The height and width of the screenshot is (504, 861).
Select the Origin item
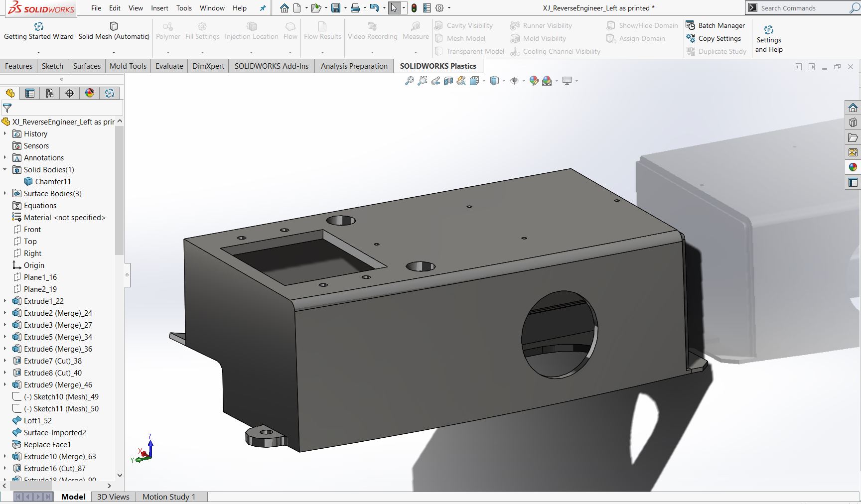click(x=28, y=265)
